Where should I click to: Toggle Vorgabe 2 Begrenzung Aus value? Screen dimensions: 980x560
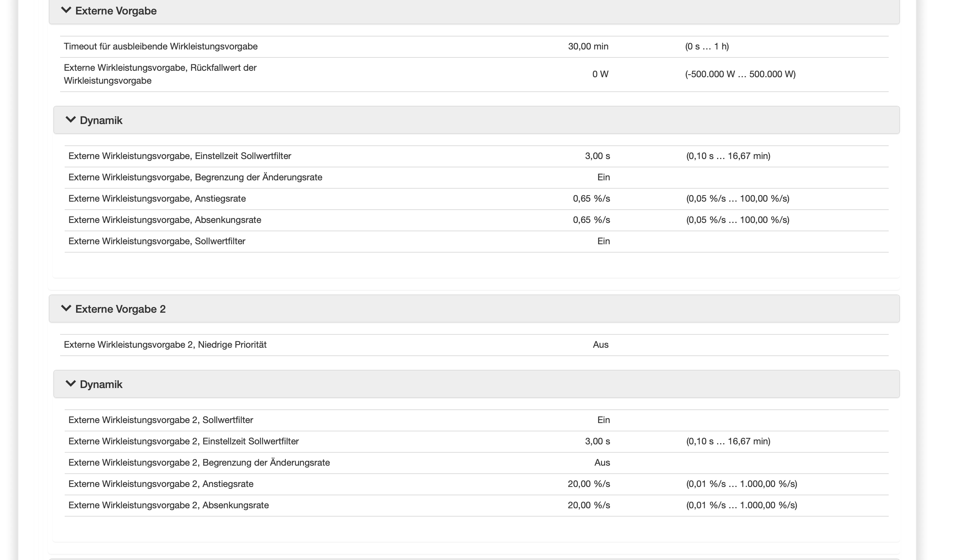[602, 463]
